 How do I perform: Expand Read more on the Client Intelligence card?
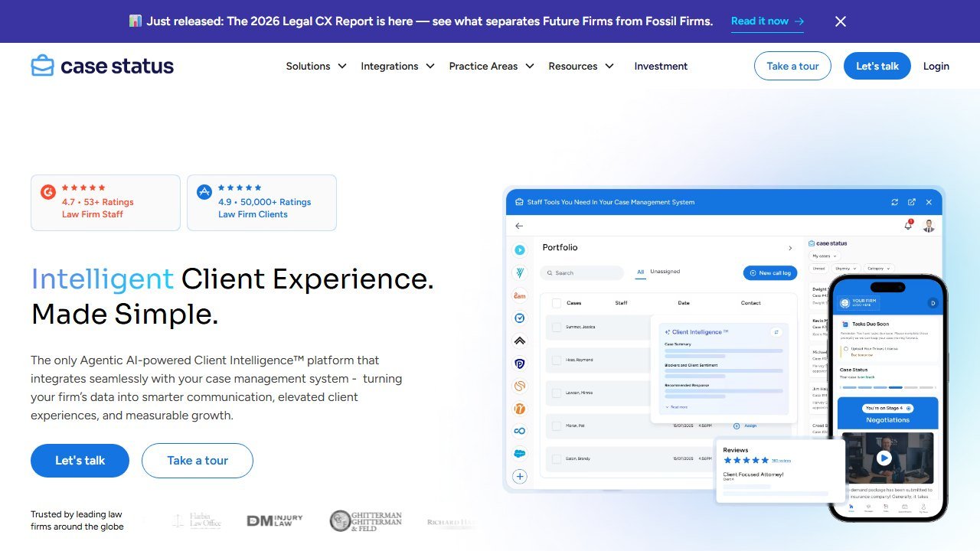(x=676, y=407)
